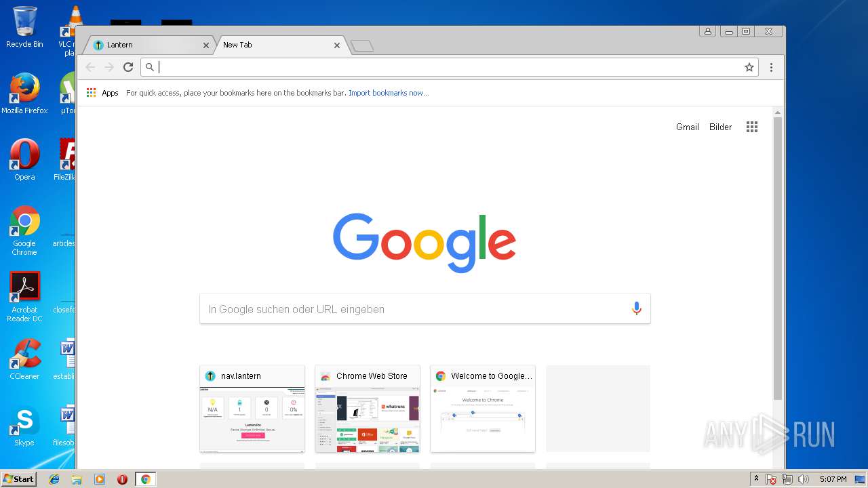Click the volume speaker tray icon

point(804,479)
